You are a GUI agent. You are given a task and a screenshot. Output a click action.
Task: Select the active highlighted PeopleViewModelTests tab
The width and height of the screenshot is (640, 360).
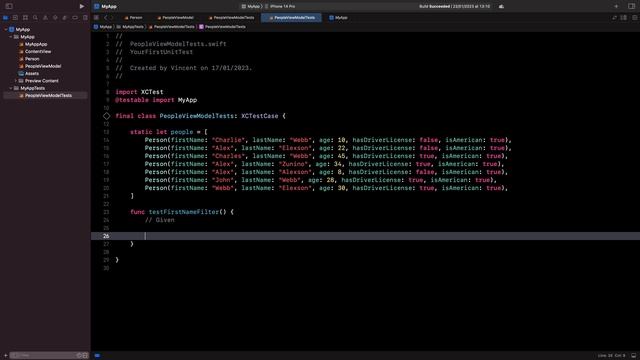tap(291, 18)
